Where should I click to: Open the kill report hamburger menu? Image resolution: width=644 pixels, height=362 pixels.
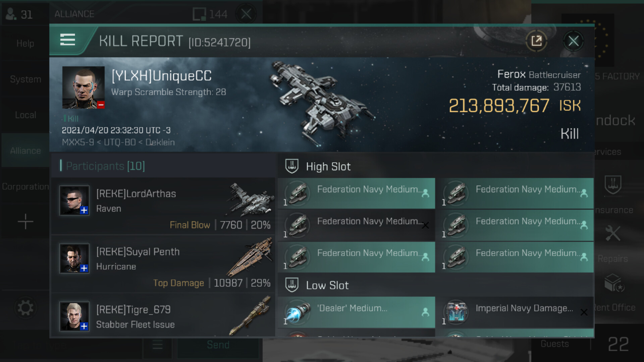(x=67, y=40)
